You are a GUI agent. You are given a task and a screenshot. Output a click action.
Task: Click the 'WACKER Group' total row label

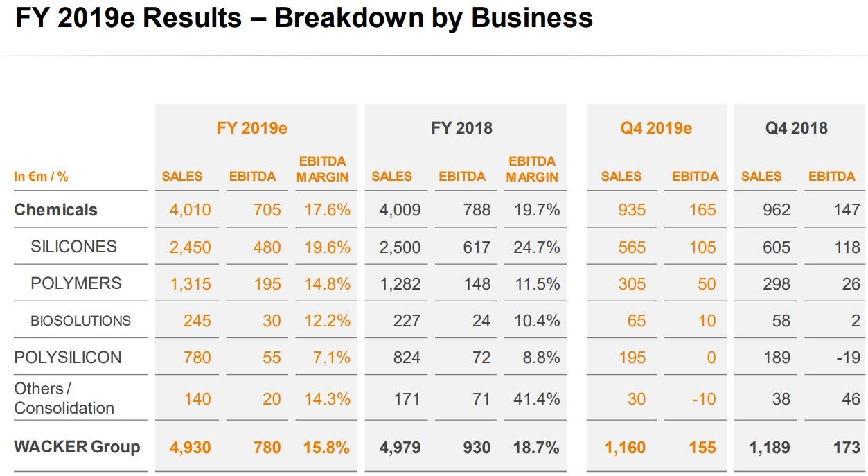77,447
